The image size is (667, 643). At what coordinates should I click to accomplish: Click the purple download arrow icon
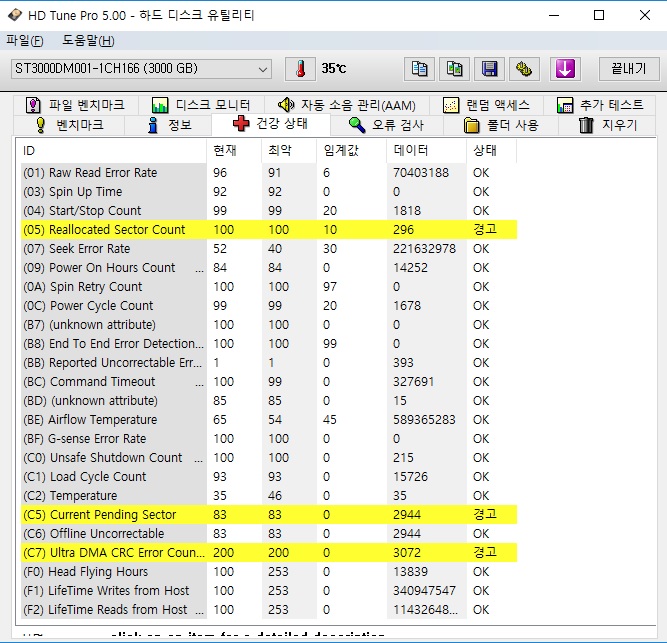[565, 69]
